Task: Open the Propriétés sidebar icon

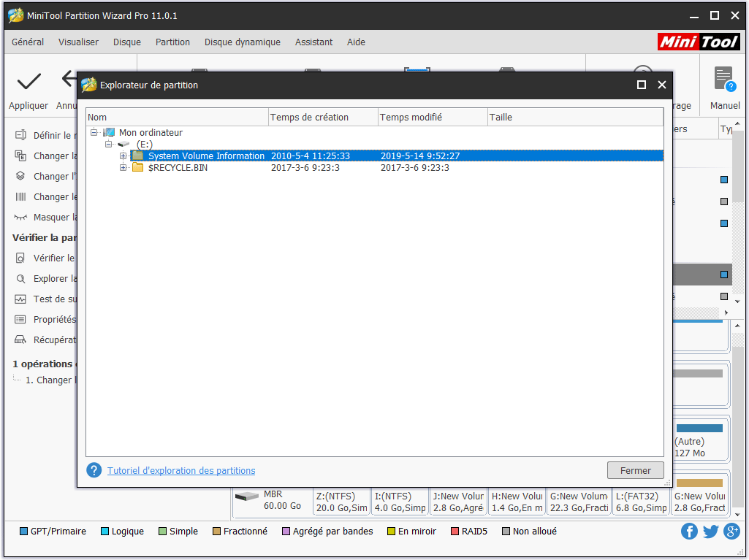Action: tap(20, 319)
